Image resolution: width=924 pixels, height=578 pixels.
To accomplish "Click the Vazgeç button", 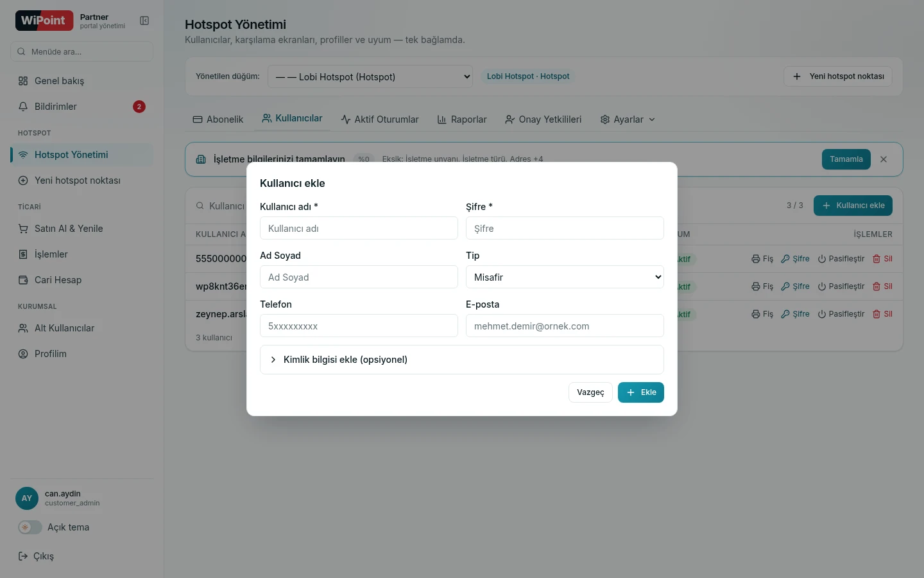I will click(x=590, y=392).
